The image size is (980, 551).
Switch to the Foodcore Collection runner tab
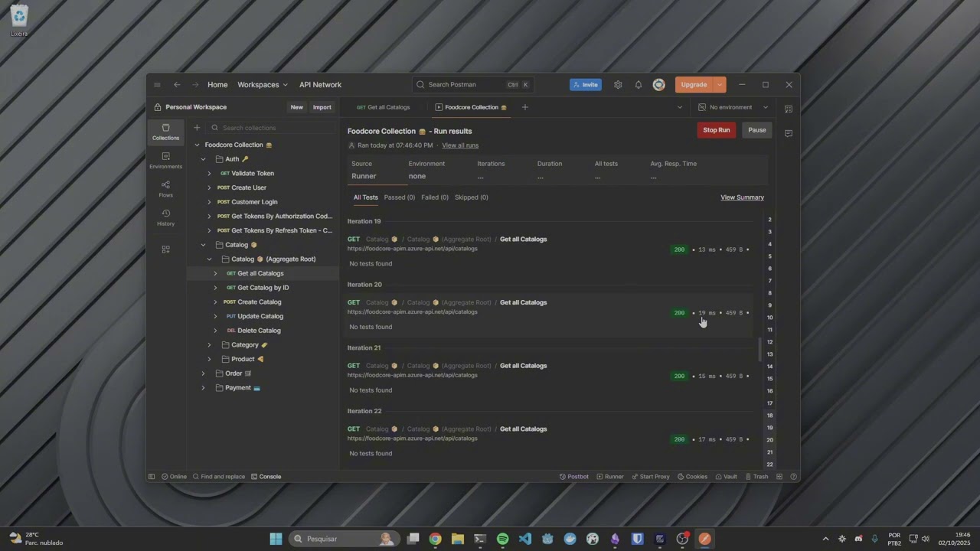tap(471, 107)
